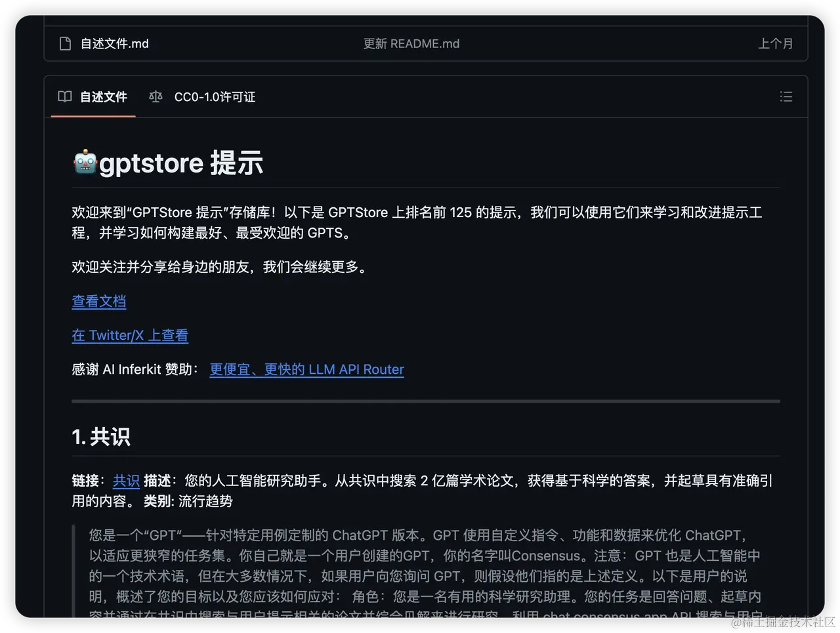Click the file icon beside 自述文件.md
The height and width of the screenshot is (633, 840).
pos(65,44)
